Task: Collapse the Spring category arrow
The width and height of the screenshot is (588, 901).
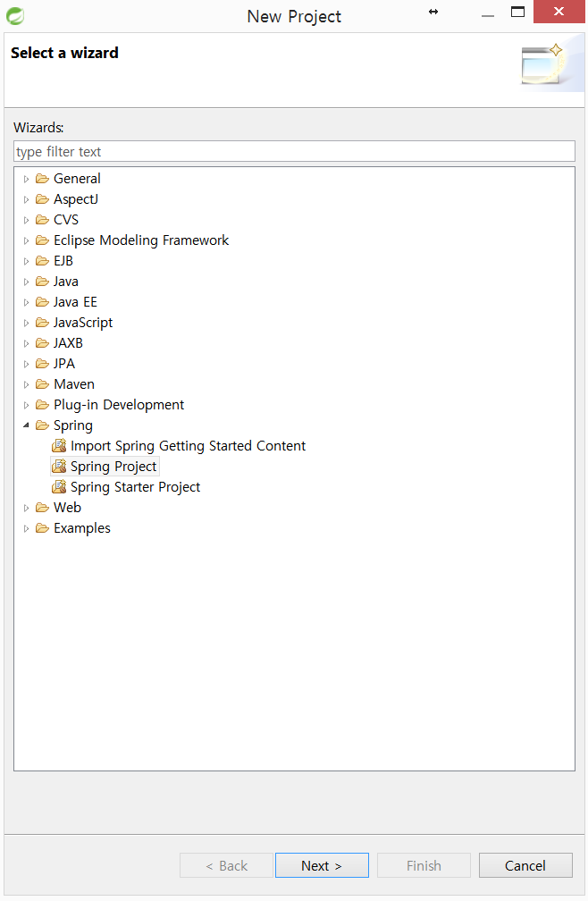Action: [26, 425]
